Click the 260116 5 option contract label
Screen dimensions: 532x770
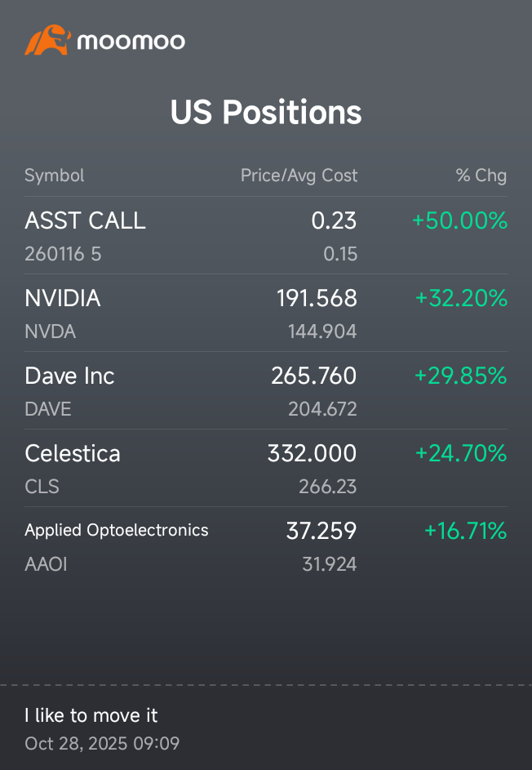pos(63,254)
